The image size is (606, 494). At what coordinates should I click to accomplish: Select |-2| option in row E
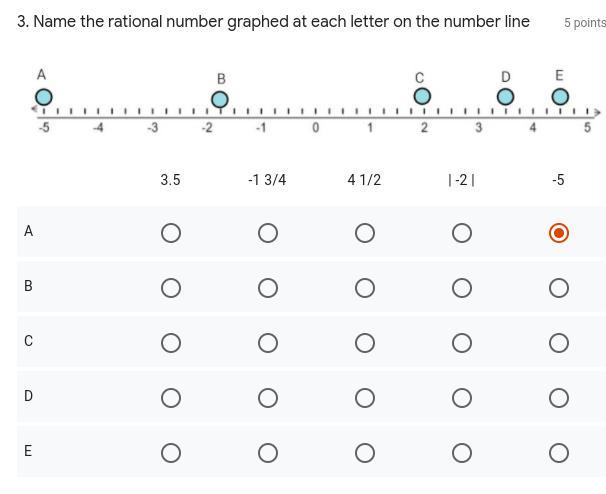click(x=462, y=453)
